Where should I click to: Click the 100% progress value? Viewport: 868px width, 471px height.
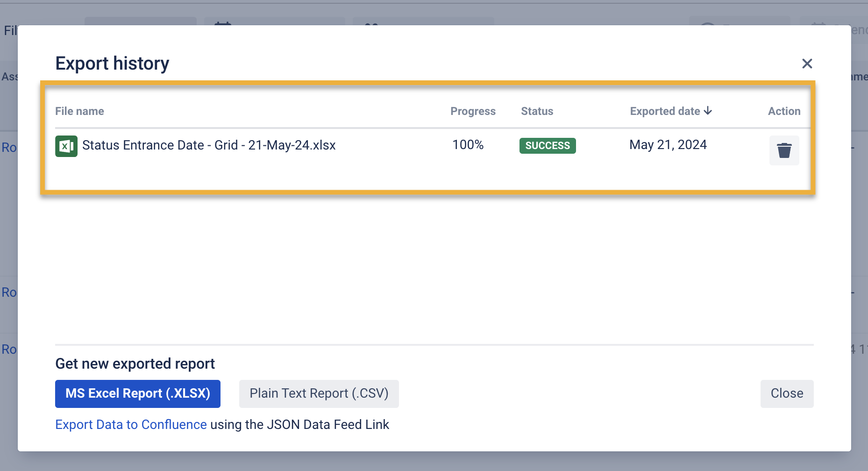click(468, 145)
